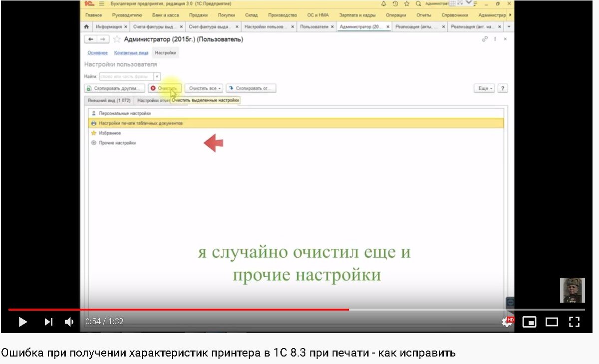Close the Пользователи tab

tap(332, 26)
